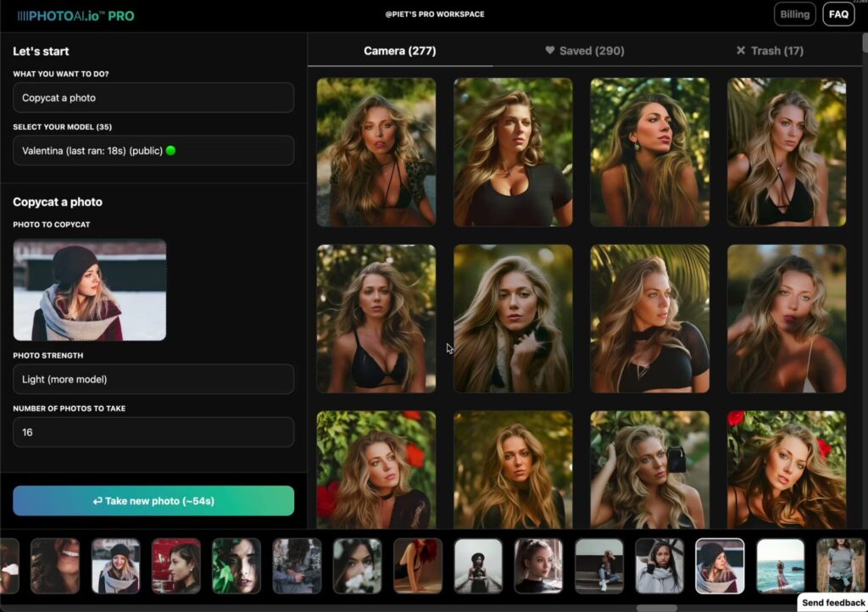Select the person sitting on steps thumbnail
Viewport: 868px width, 612px height.
(599, 565)
